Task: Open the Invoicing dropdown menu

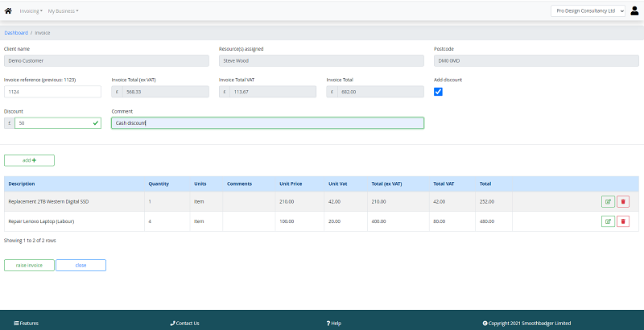Action: [31, 11]
